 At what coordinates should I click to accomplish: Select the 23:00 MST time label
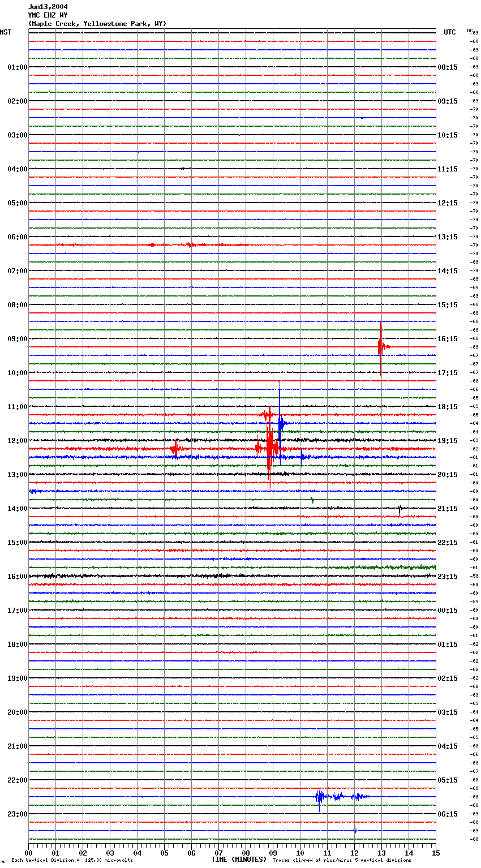[x=18, y=814]
